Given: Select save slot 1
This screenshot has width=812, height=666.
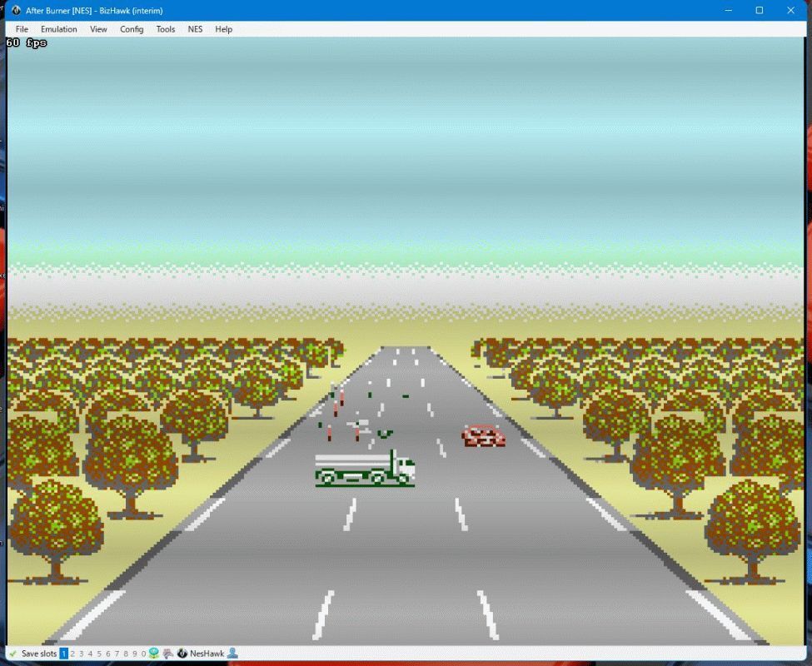Looking at the screenshot, I should pyautogui.click(x=63, y=654).
